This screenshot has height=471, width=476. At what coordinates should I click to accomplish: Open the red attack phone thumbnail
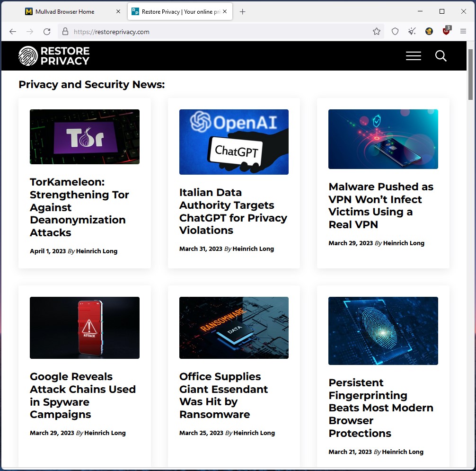point(85,328)
